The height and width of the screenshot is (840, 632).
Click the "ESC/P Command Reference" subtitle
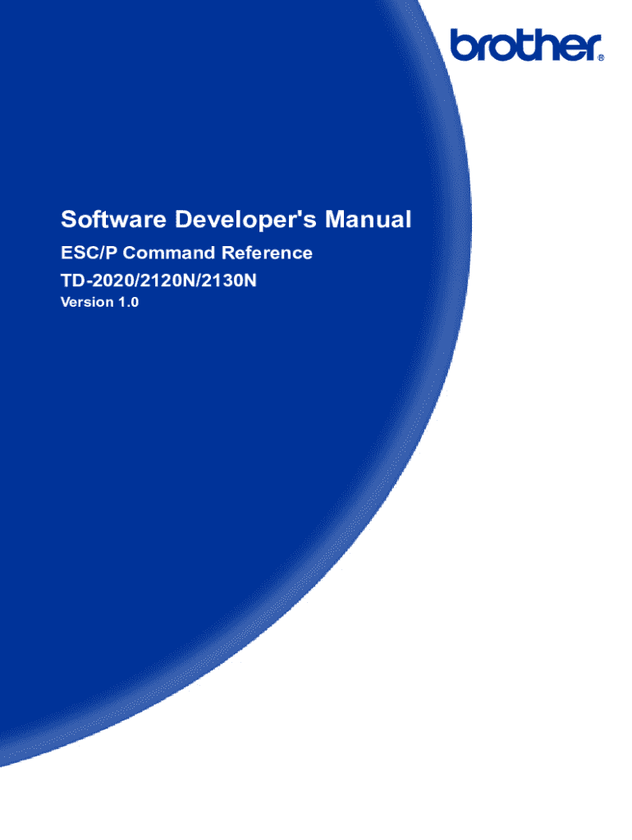click(187, 253)
